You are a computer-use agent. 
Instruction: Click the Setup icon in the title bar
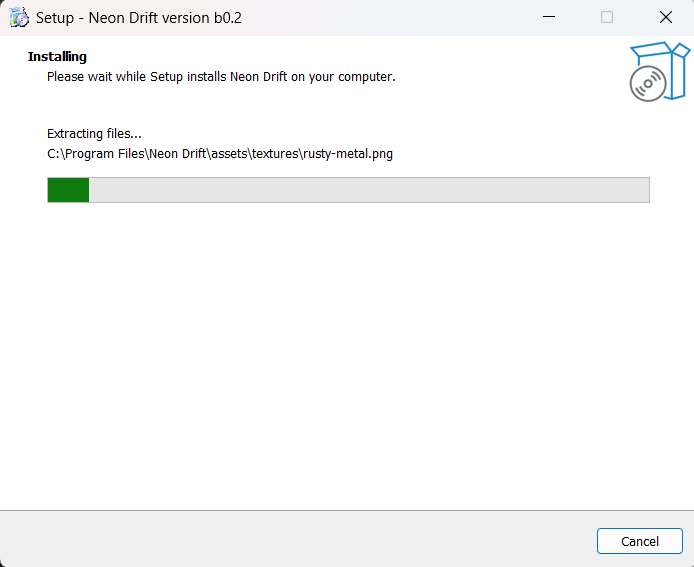[18, 18]
